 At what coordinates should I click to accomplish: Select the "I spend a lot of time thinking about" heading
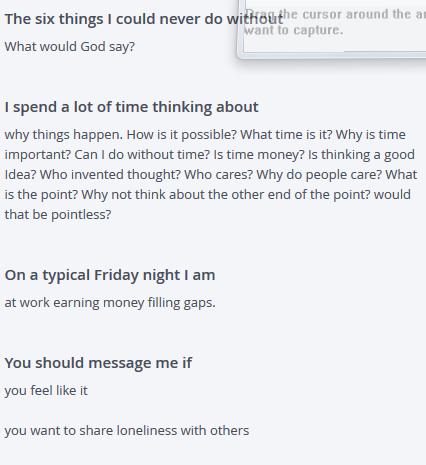coord(131,107)
